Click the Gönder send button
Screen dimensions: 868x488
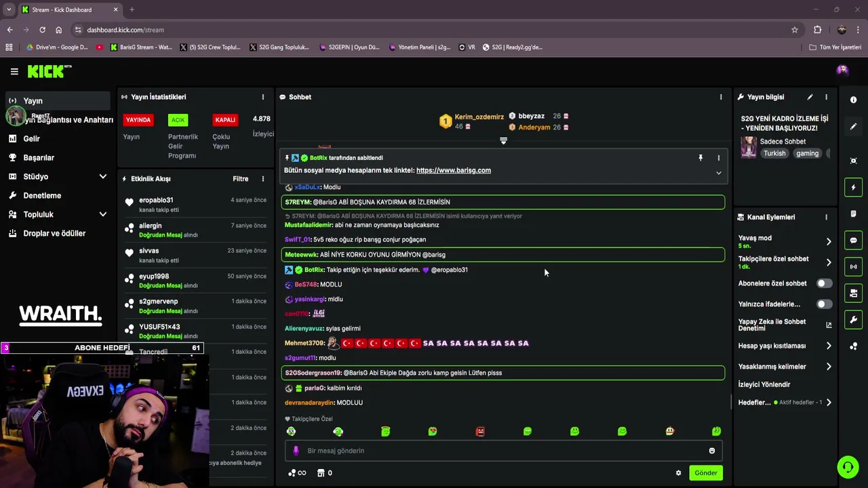tap(705, 473)
